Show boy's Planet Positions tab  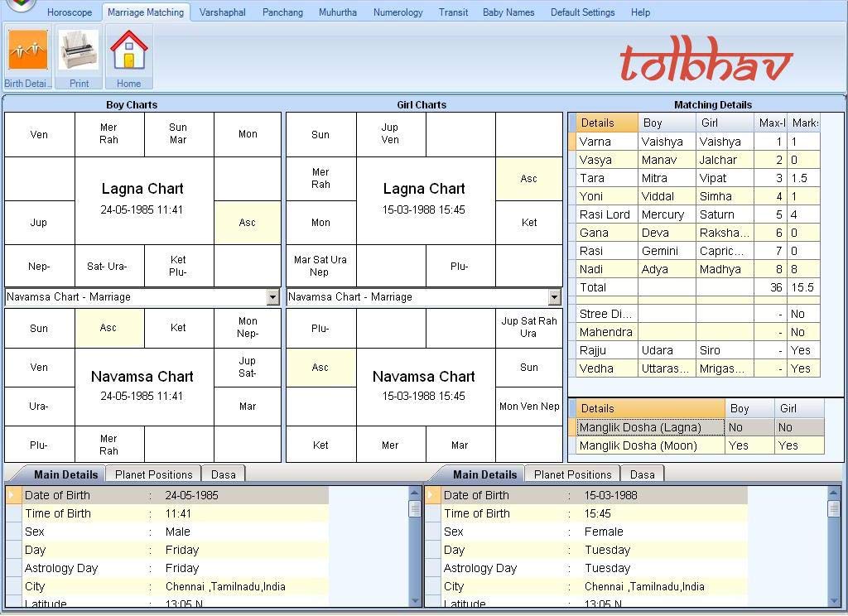click(153, 474)
